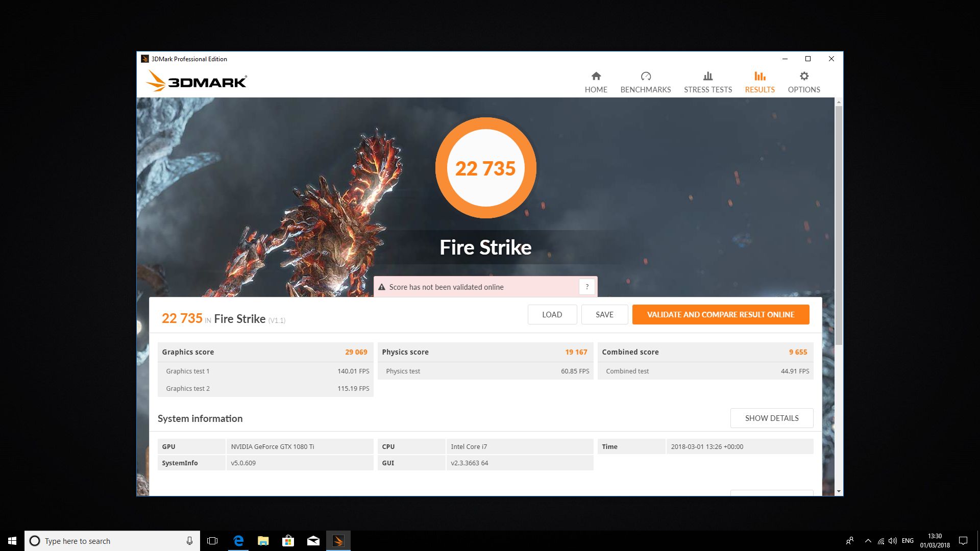Open File Explorer from taskbar

coord(263,541)
